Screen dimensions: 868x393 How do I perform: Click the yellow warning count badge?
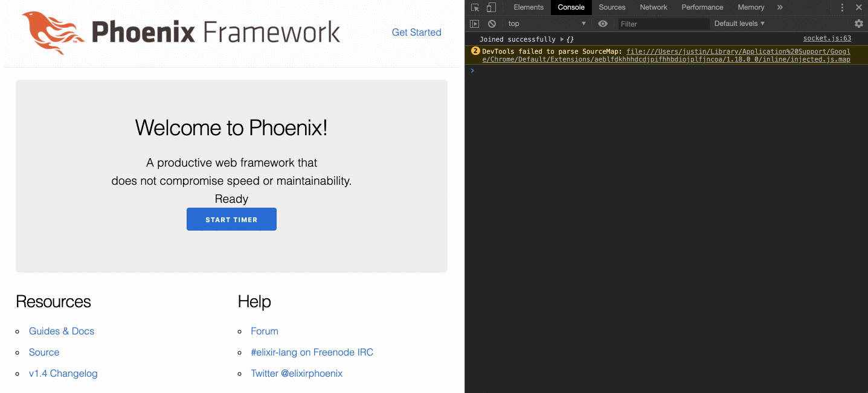pos(475,51)
